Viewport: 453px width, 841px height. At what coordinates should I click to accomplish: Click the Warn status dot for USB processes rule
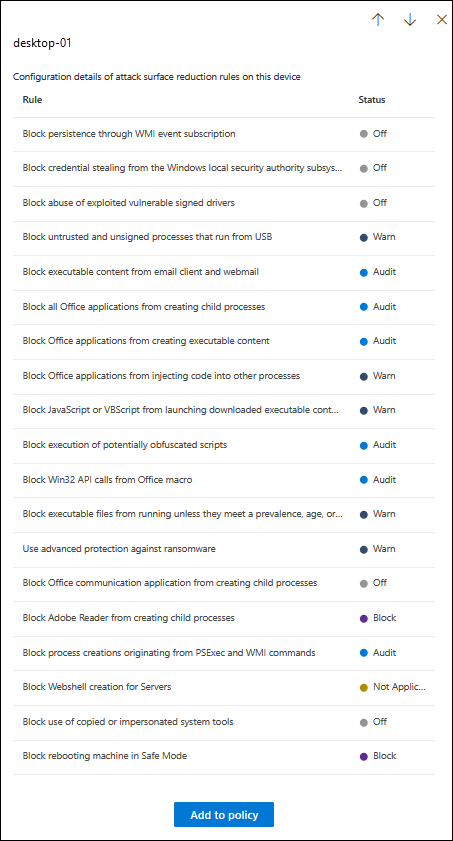point(364,237)
